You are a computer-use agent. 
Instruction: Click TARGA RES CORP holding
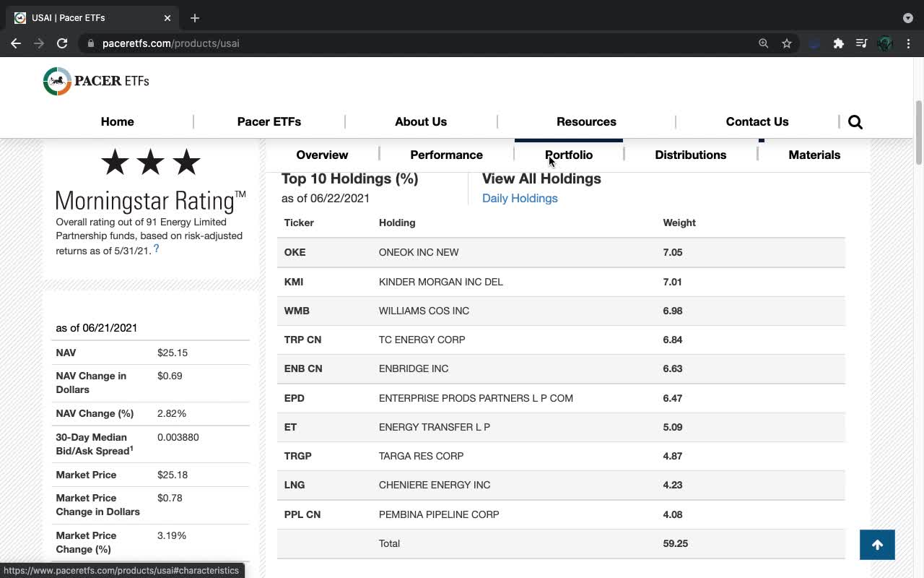click(x=421, y=456)
